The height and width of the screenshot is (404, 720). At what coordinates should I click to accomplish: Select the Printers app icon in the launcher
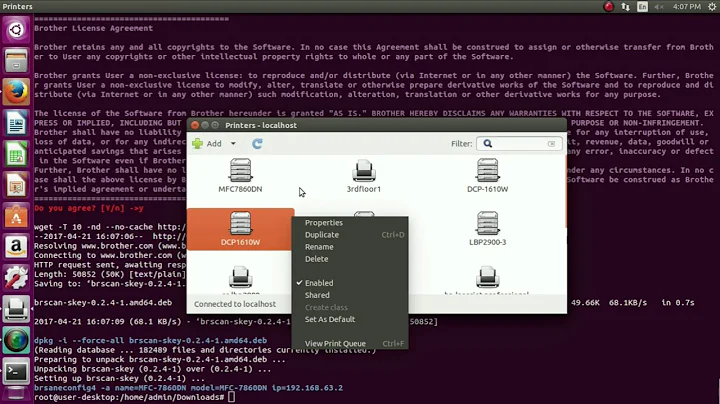(16, 309)
